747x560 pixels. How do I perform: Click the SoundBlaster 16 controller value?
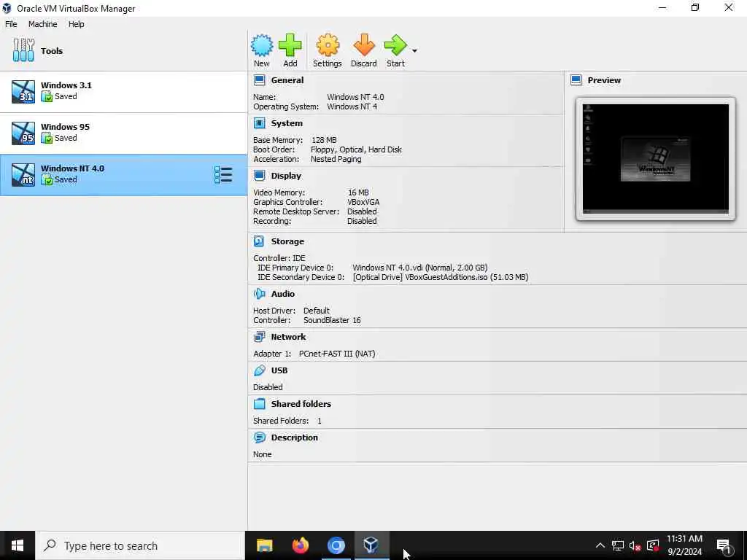tap(332, 321)
